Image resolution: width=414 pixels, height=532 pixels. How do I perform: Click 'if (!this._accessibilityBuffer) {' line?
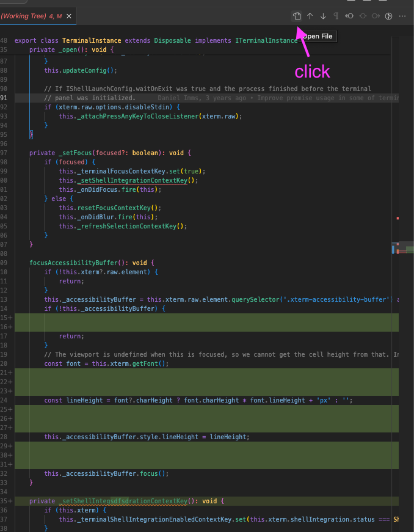point(104,308)
